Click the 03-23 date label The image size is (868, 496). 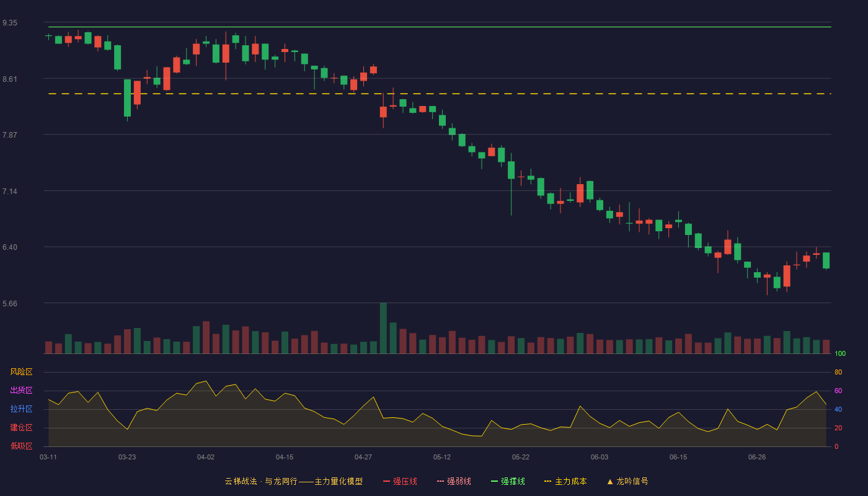click(x=127, y=457)
